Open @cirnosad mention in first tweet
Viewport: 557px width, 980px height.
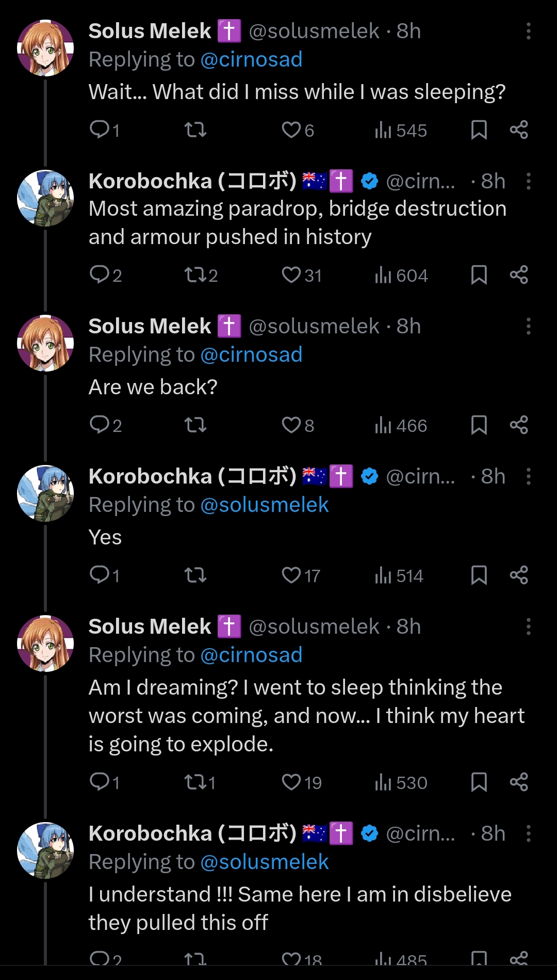pos(251,60)
